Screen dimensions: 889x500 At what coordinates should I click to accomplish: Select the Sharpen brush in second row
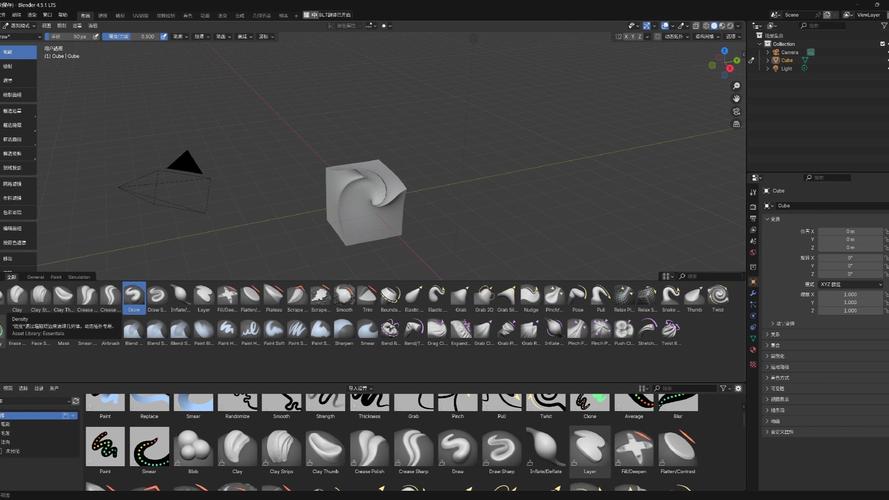click(344, 332)
